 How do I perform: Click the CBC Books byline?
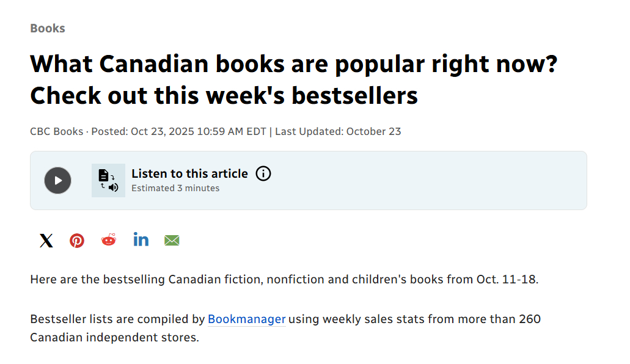click(56, 131)
